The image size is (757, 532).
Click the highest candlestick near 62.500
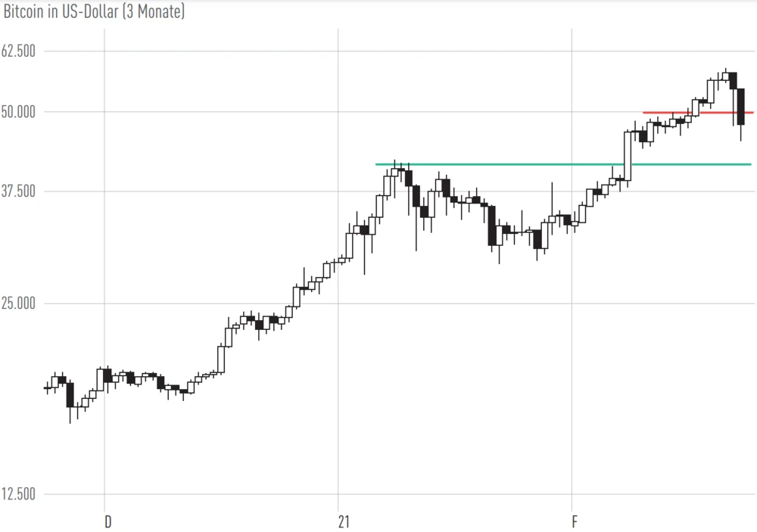(726, 75)
